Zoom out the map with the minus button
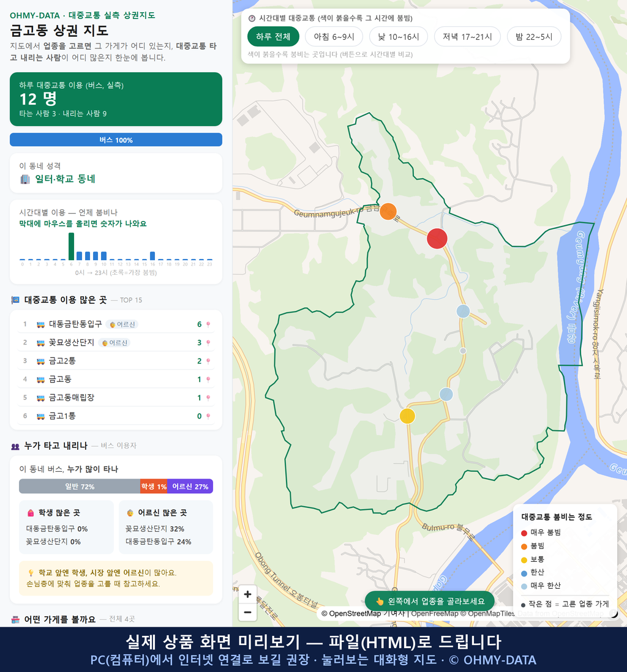 pyautogui.click(x=247, y=612)
